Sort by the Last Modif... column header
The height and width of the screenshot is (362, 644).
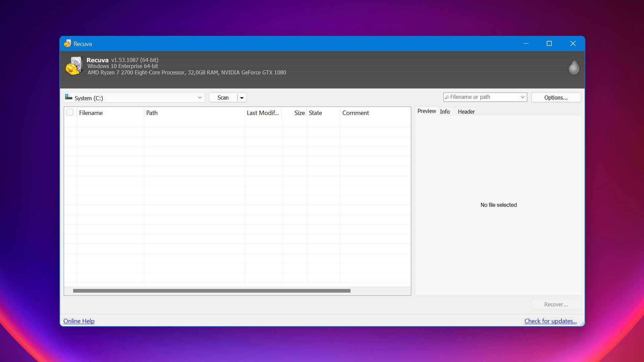pyautogui.click(x=263, y=113)
